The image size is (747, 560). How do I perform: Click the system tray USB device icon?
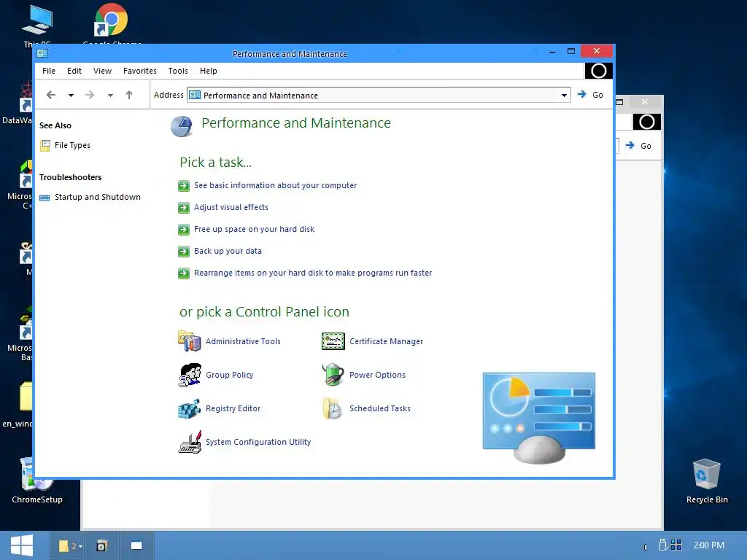[x=662, y=545]
